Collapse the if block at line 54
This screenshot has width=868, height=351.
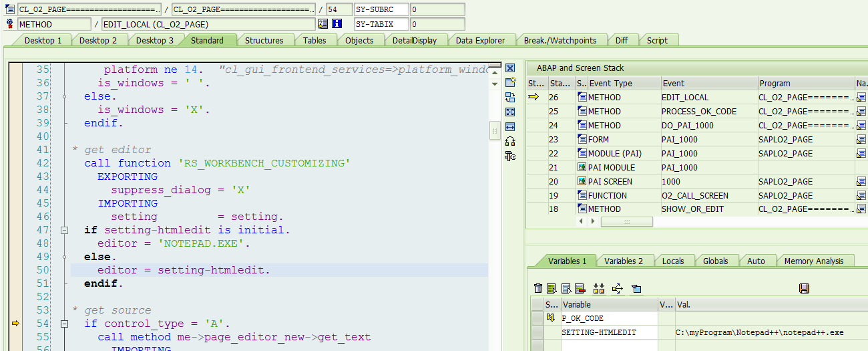[65, 324]
